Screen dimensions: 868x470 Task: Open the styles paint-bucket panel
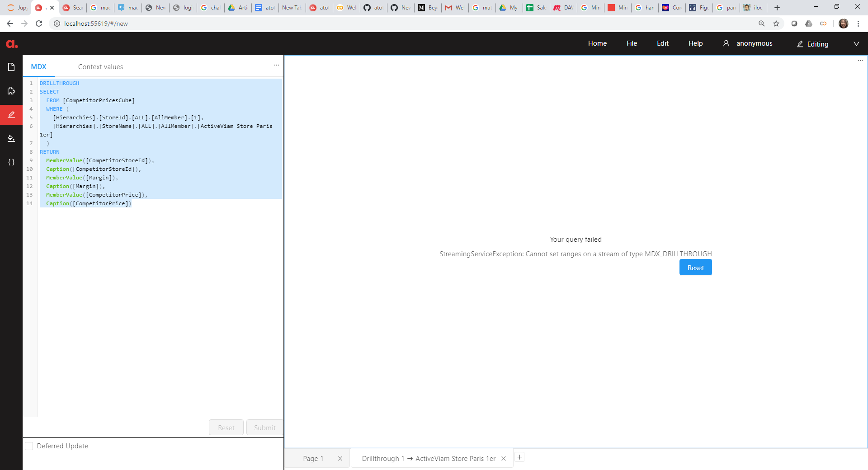[11, 138]
